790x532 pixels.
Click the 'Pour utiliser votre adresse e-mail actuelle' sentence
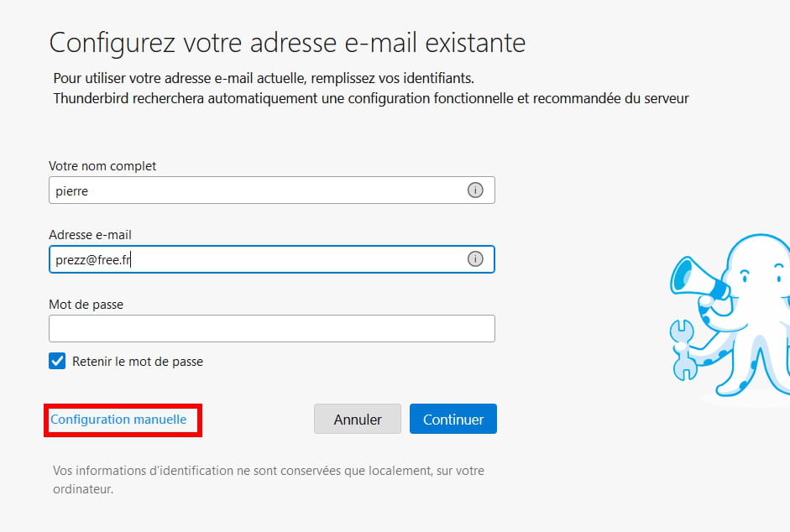264,78
